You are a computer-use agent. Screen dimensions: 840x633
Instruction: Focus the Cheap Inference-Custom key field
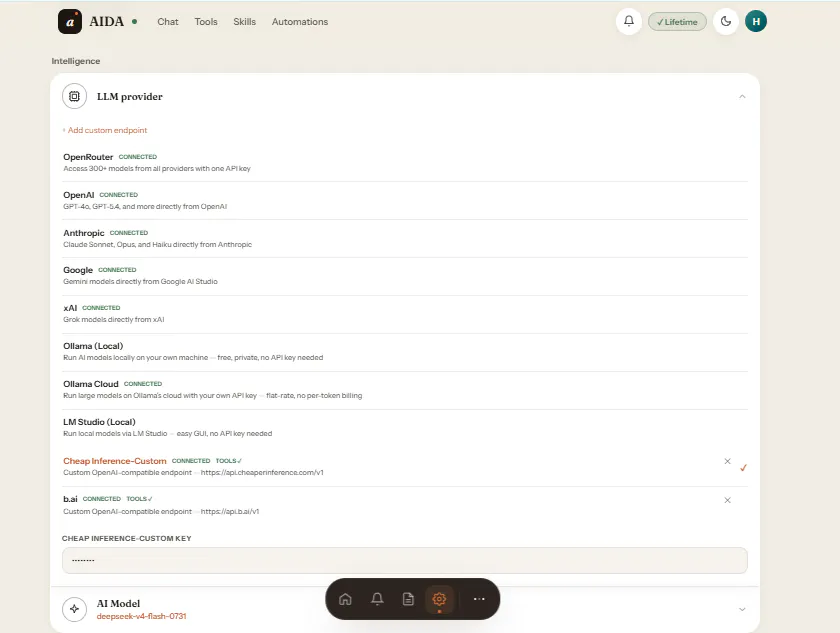[x=405, y=561]
